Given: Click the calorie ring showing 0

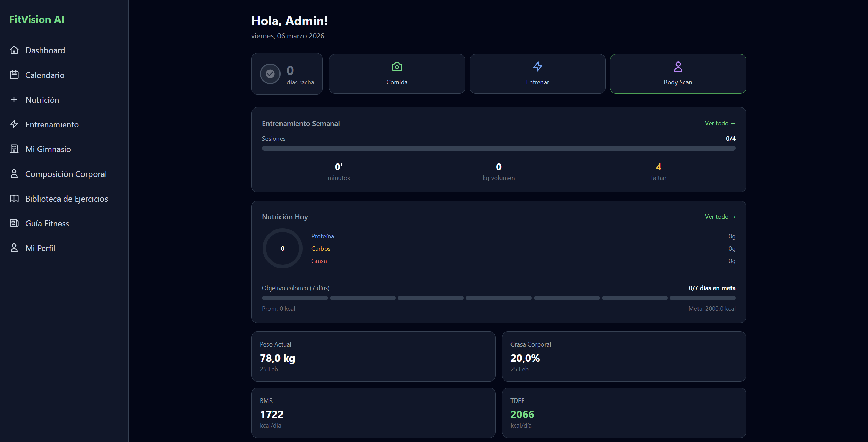Looking at the screenshot, I should coord(283,248).
